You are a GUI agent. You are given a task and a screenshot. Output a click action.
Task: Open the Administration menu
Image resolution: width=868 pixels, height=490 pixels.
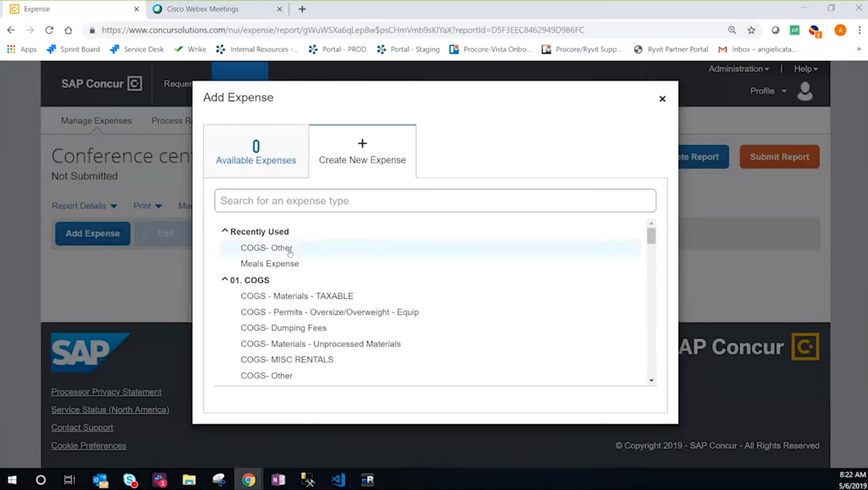[739, 69]
